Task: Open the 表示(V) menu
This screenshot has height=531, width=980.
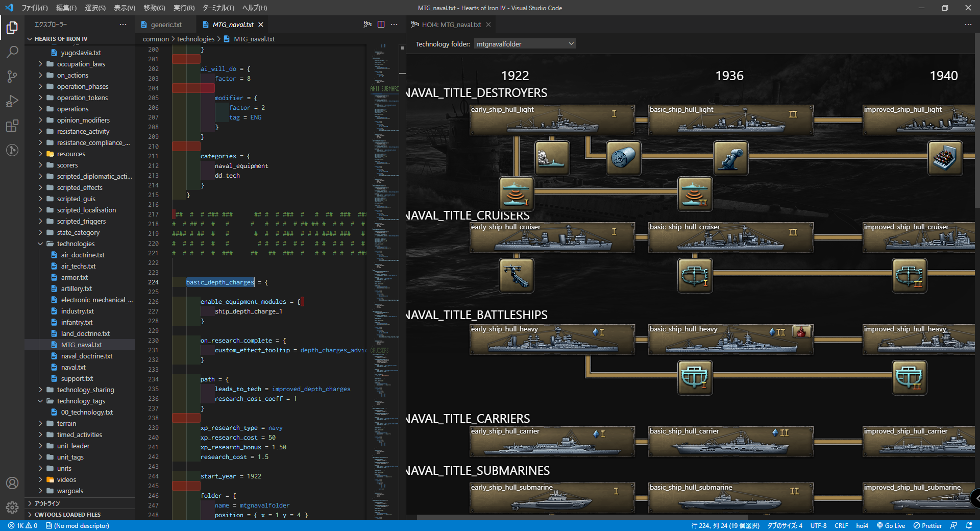Action: [x=124, y=8]
